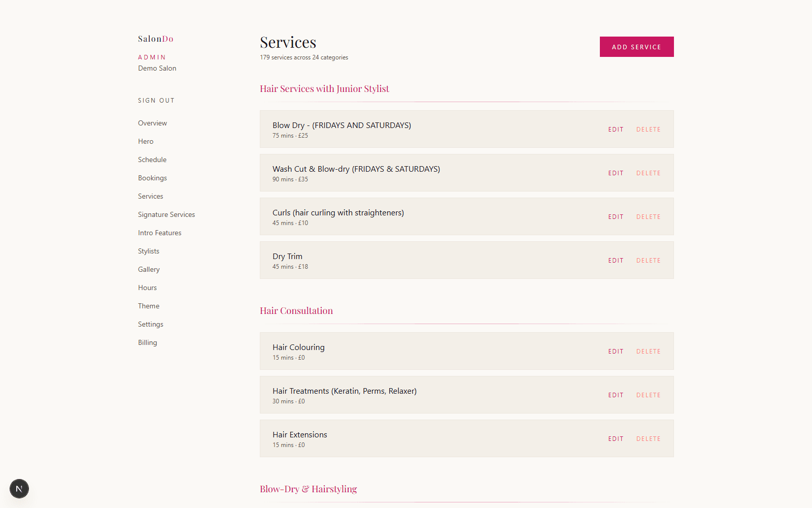Delete the Curls hair curling service
This screenshot has height=508, width=812.
(649, 217)
